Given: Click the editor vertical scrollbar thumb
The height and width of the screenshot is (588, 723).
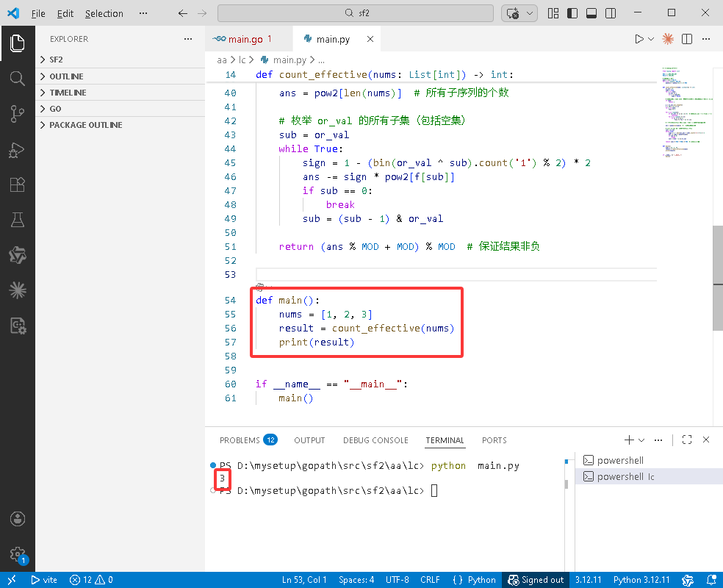Looking at the screenshot, I should 717,278.
